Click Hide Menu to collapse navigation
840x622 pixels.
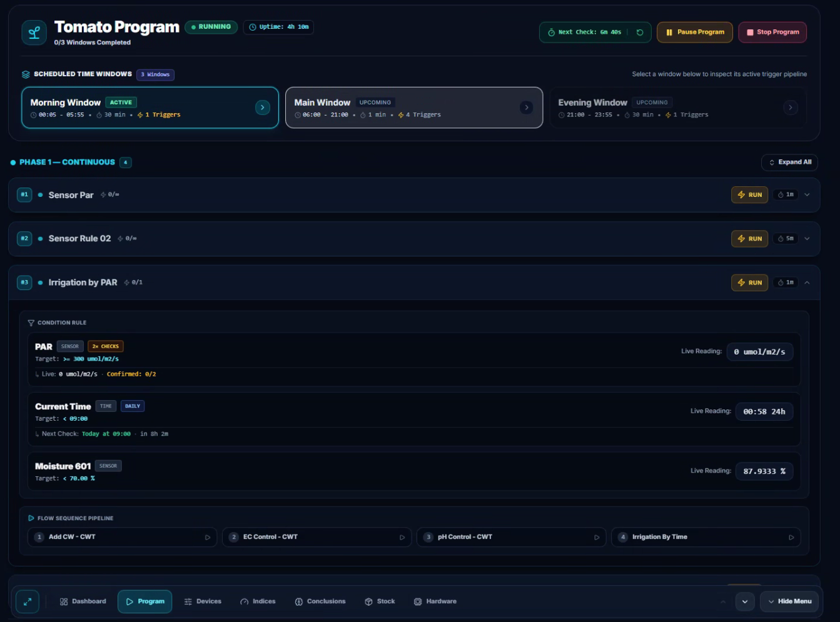(789, 601)
